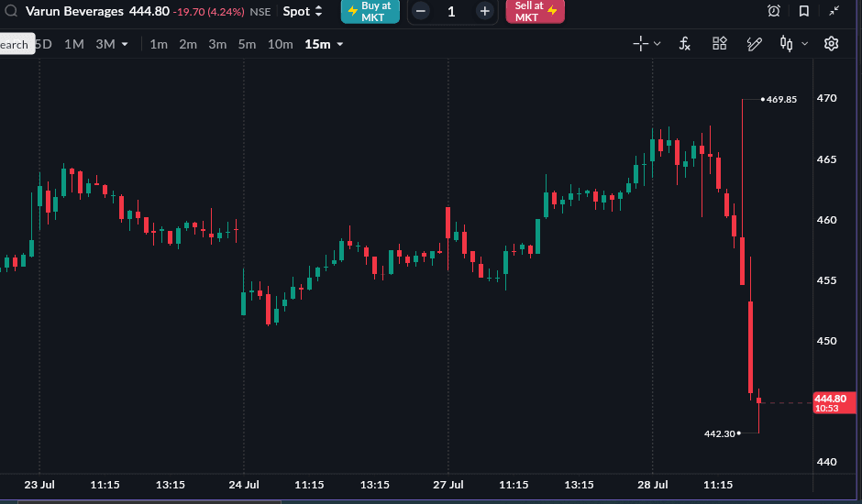Select the 1M range
The width and height of the screenshot is (862, 504).
click(x=73, y=44)
